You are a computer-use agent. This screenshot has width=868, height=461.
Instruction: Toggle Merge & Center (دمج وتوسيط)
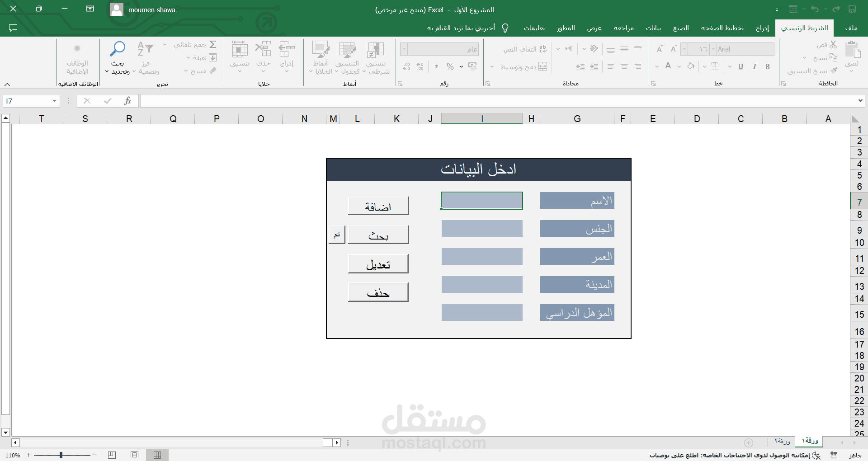coord(524,66)
